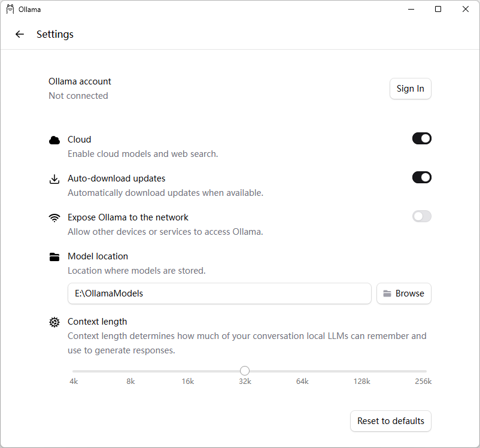Click the Settings page title
480x448 pixels.
(55, 34)
